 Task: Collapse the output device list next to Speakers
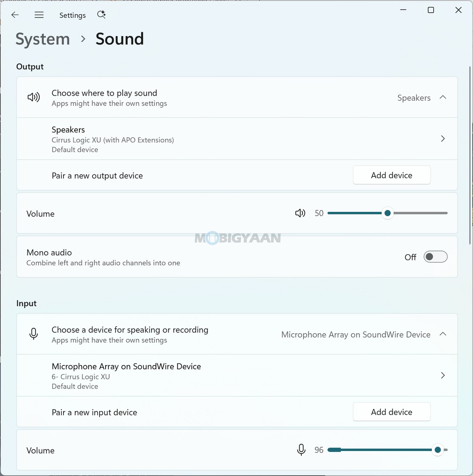click(x=443, y=98)
